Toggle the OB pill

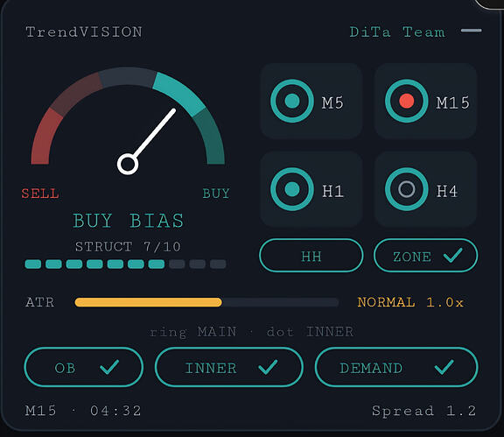coord(84,367)
